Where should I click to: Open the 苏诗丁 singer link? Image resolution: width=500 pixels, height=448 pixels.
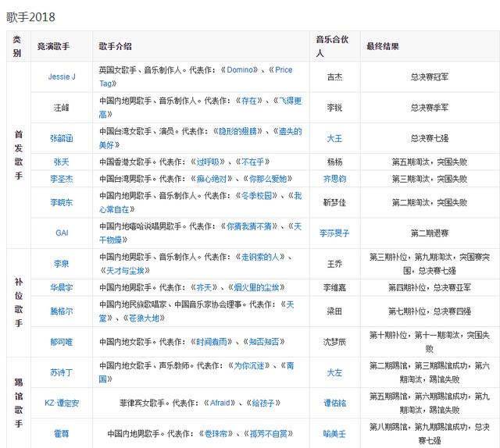[62, 372]
